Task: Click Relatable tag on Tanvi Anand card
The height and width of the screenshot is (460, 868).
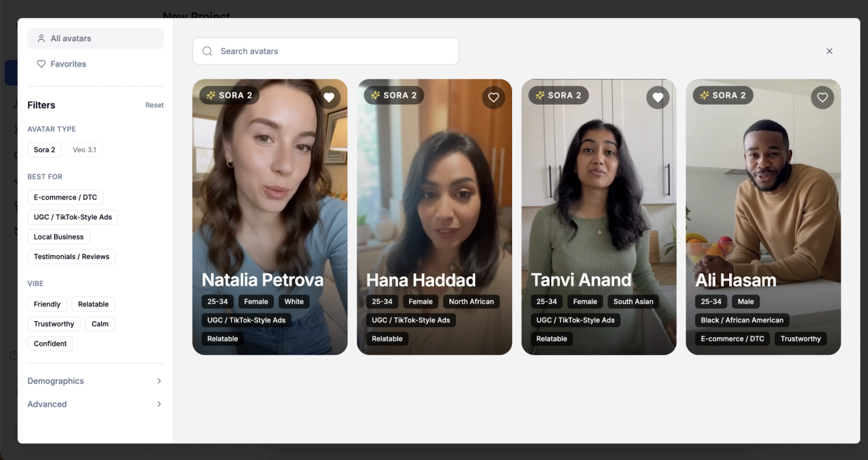Action: [552, 338]
